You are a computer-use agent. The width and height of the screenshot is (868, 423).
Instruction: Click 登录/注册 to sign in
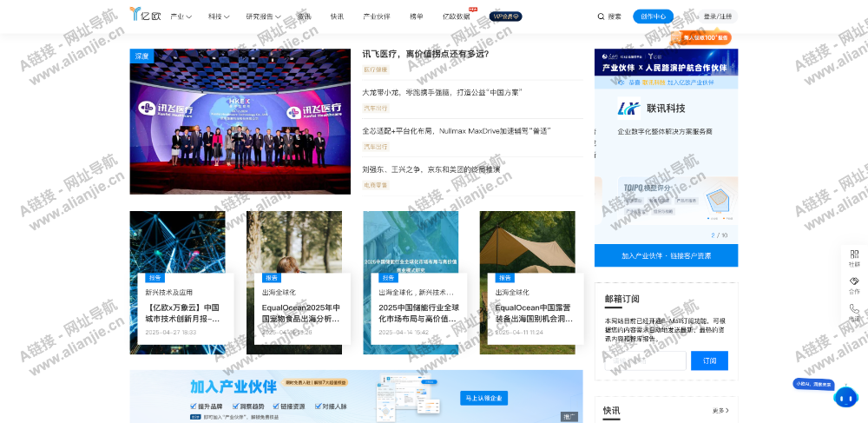click(x=718, y=17)
